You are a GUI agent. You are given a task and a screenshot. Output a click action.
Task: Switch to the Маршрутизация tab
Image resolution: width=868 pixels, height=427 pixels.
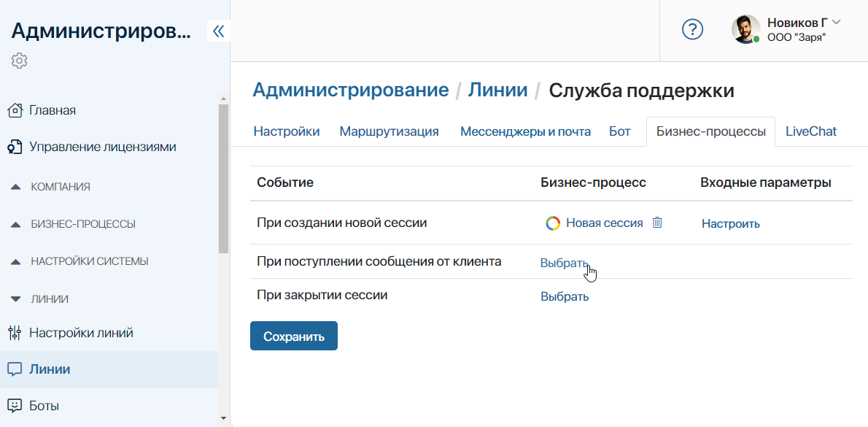(x=389, y=131)
